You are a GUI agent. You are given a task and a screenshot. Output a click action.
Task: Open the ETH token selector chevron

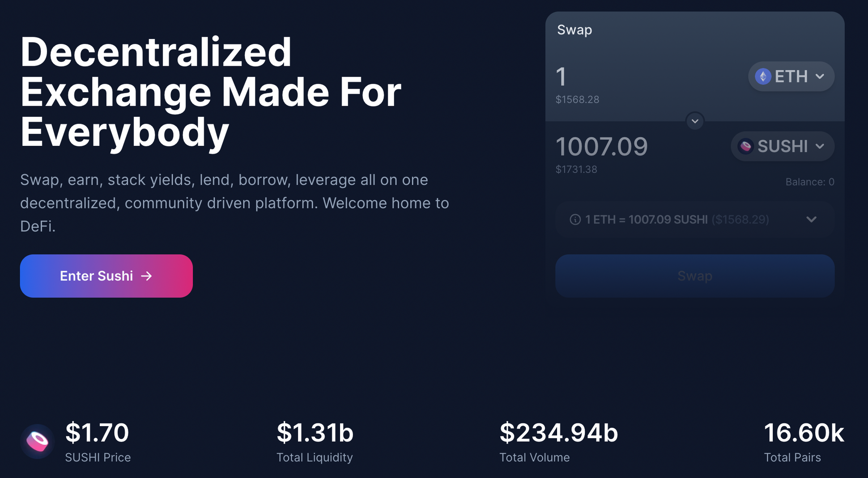820,77
